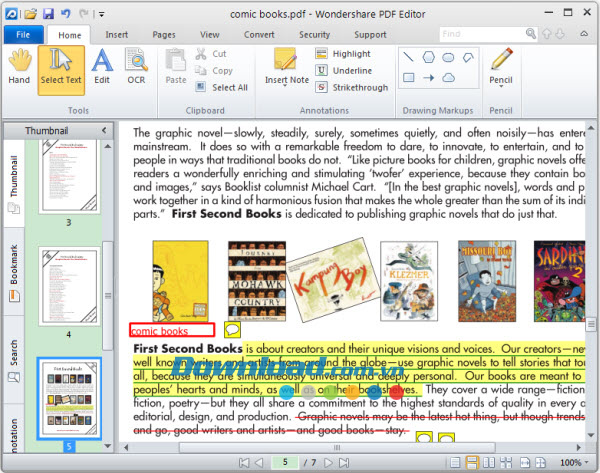The image size is (600, 473).
Task: Click the Fit Width icon in status bar
Action: pyautogui.click(x=525, y=463)
